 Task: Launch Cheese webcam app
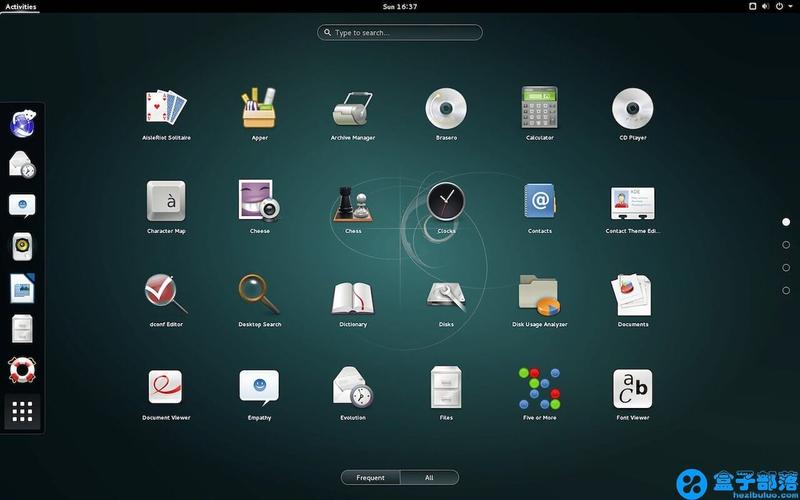(259, 207)
